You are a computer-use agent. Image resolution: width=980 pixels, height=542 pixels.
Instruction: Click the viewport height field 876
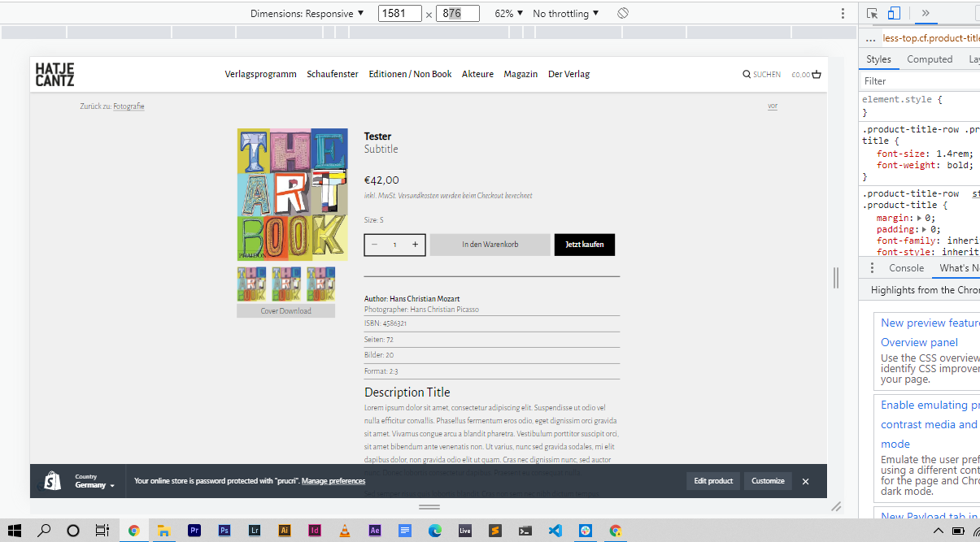tap(457, 14)
